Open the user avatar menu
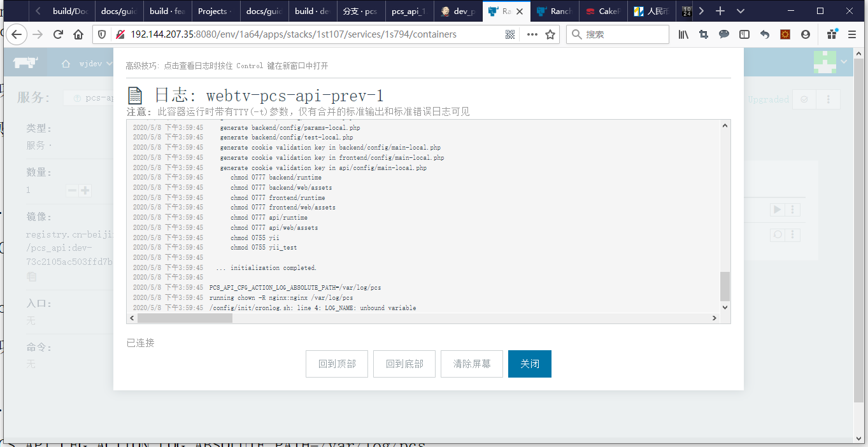This screenshot has height=447, width=868. tap(831, 62)
